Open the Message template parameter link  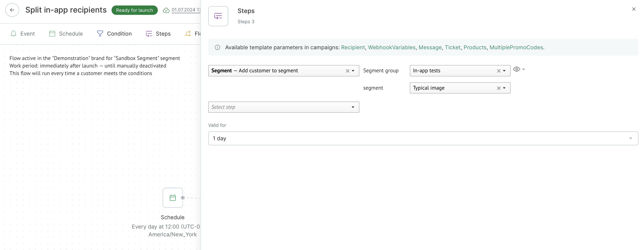pos(430,47)
